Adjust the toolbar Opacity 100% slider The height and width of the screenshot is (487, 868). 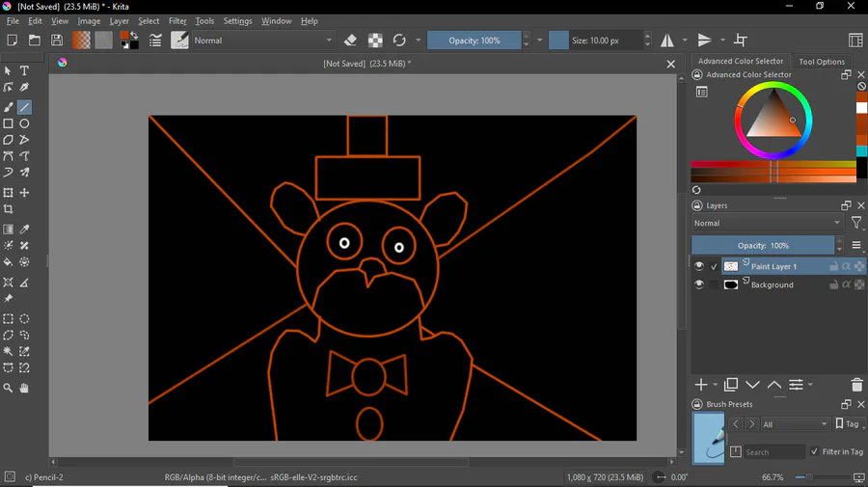(475, 41)
